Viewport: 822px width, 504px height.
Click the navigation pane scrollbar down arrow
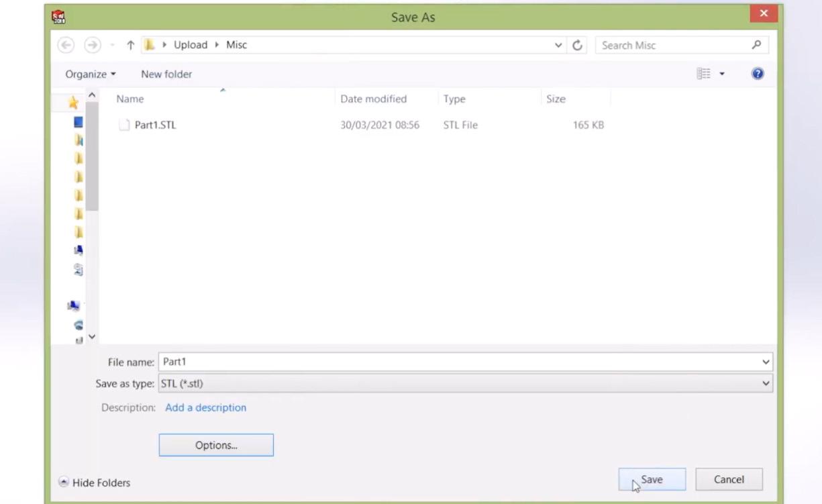pyautogui.click(x=92, y=337)
